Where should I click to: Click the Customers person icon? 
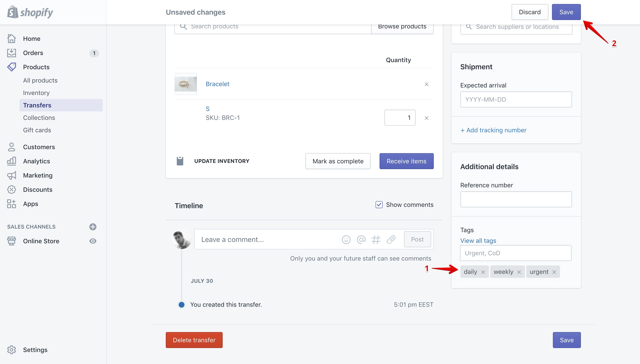point(12,147)
